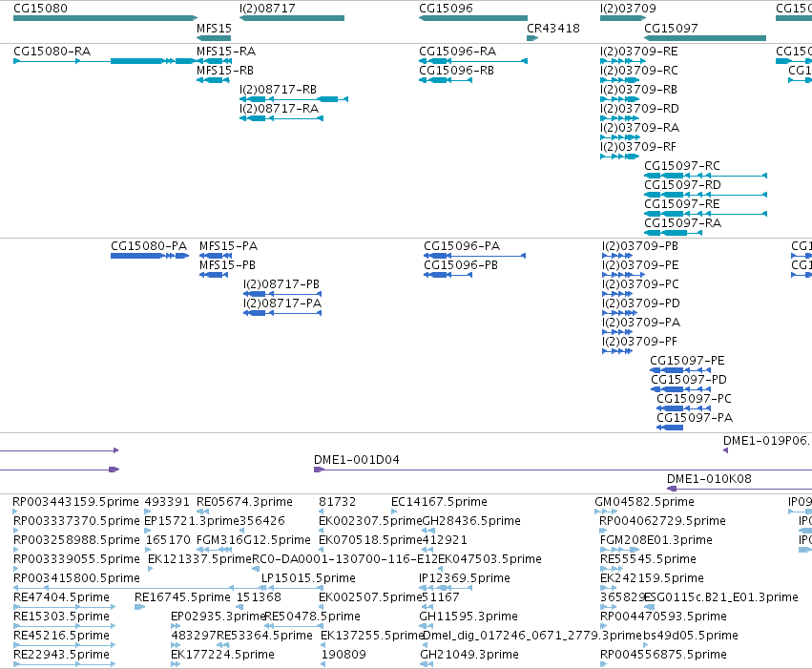Click the RP003443159.5prime EST label
This screenshot has width=812, height=669.
pos(75,502)
